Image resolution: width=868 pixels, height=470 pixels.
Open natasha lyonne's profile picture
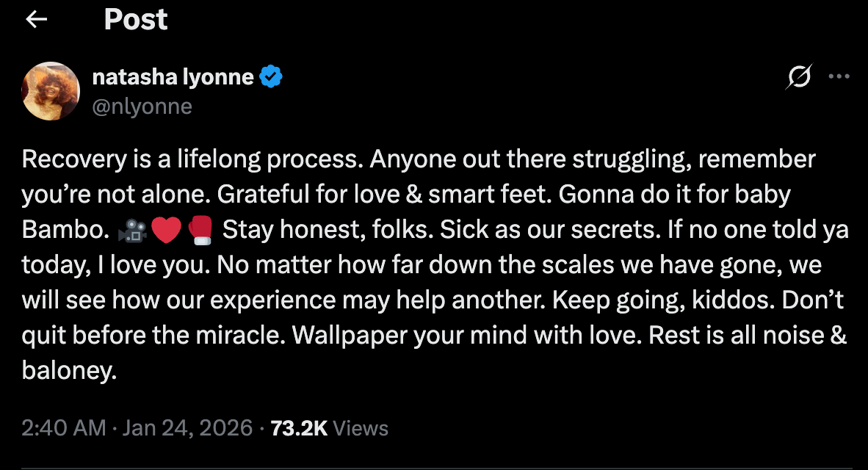pos(51,91)
